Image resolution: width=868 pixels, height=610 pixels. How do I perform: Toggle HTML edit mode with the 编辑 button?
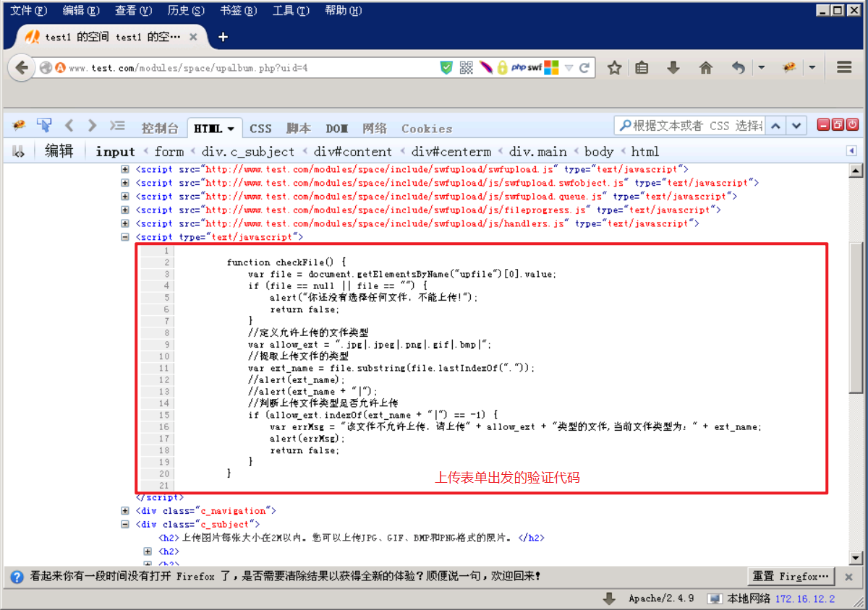59,151
